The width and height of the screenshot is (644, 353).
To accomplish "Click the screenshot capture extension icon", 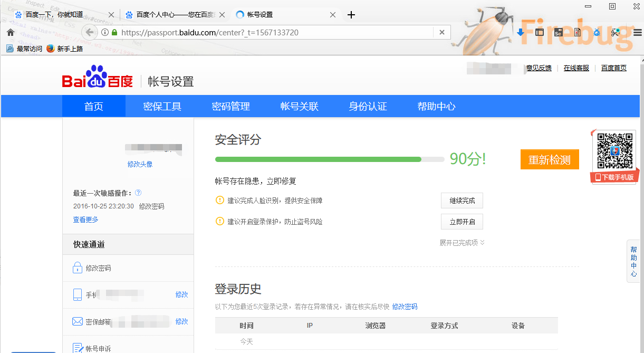I will coord(615,33).
